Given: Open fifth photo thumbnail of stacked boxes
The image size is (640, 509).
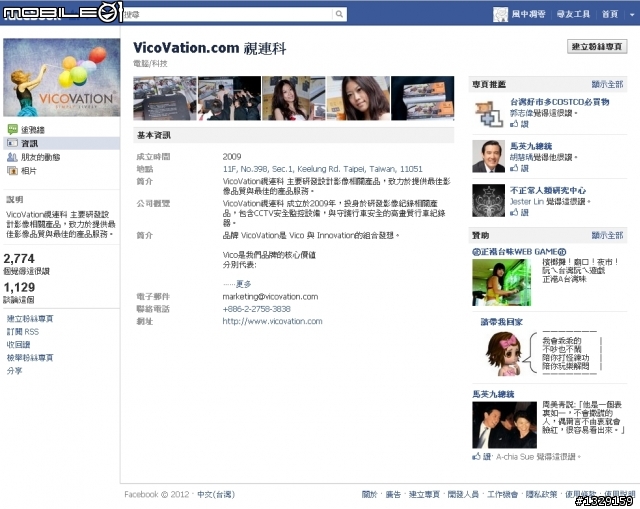Looking at the screenshot, I should 422,98.
